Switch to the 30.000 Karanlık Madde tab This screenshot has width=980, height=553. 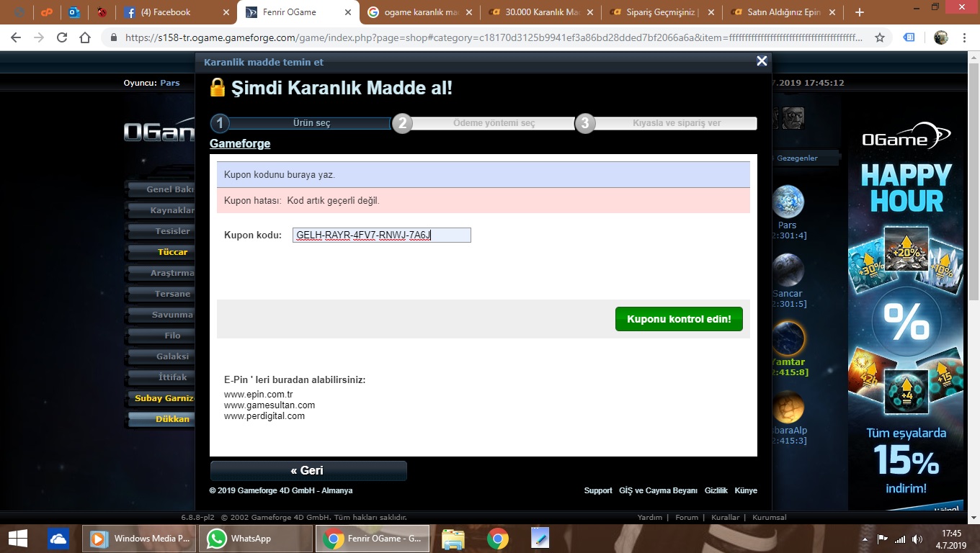[540, 12]
